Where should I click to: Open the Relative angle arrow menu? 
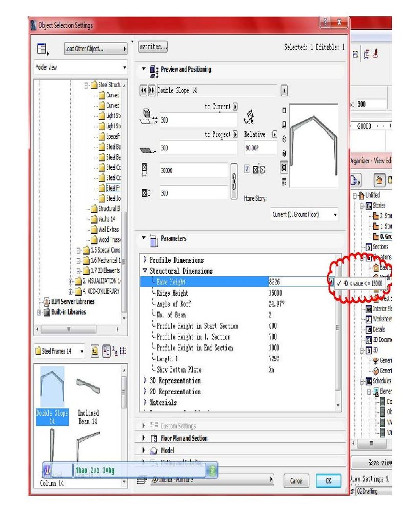point(274,134)
